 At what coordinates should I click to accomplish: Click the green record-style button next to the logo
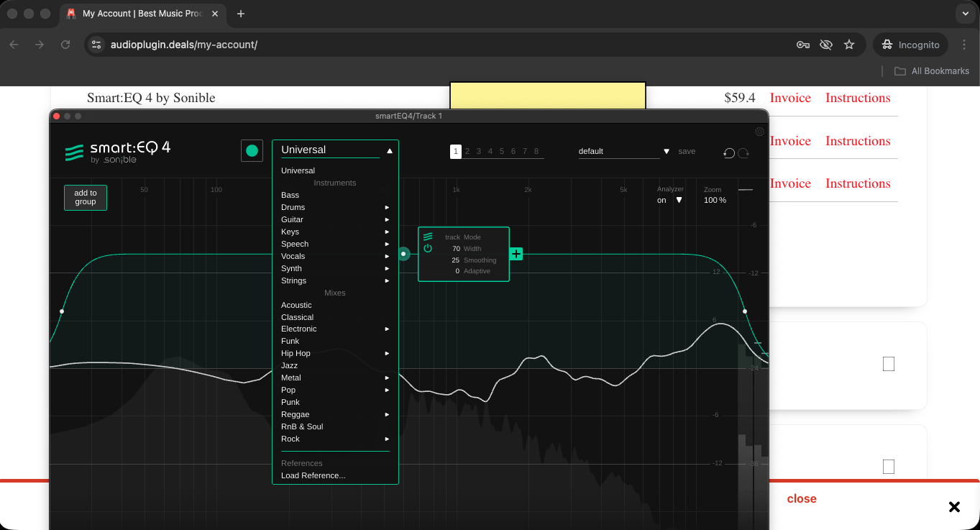tap(252, 151)
